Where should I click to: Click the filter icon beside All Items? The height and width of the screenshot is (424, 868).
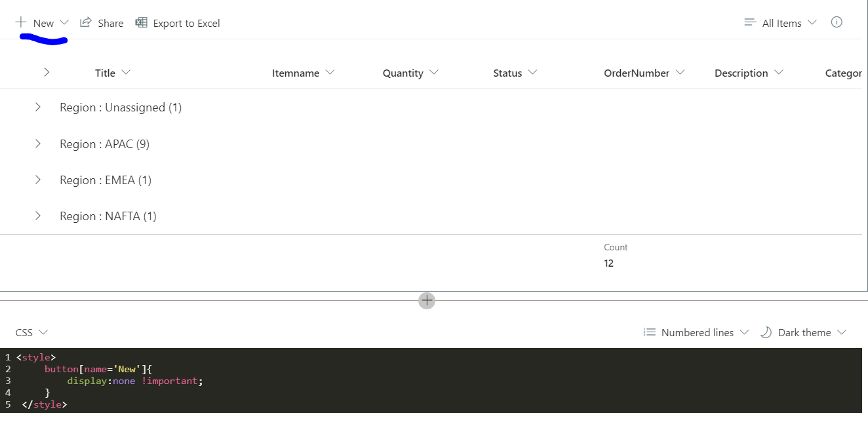[749, 22]
